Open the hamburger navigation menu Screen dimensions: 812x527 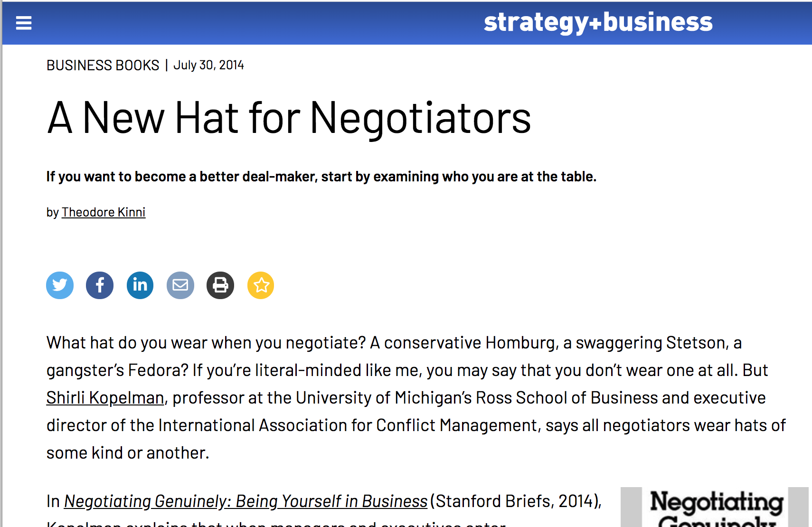tap(24, 23)
